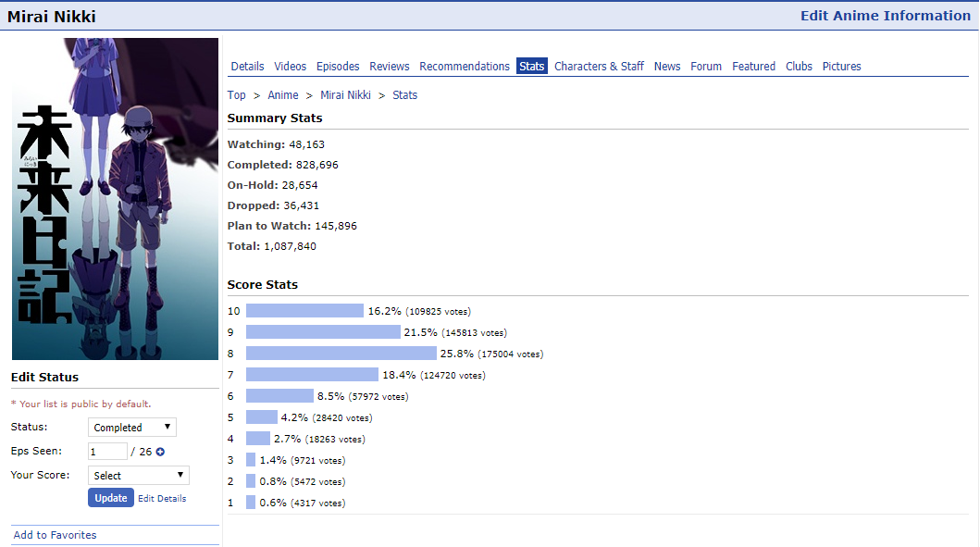Click the 'Plan to Watch: 145,896' stat
Viewport: 980px width, 547px height.
[x=292, y=226]
